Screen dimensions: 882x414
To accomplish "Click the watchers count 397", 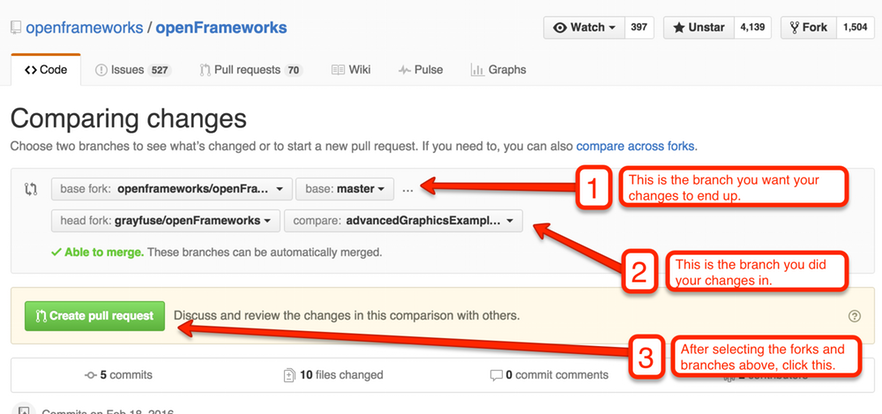I will 639,28.
